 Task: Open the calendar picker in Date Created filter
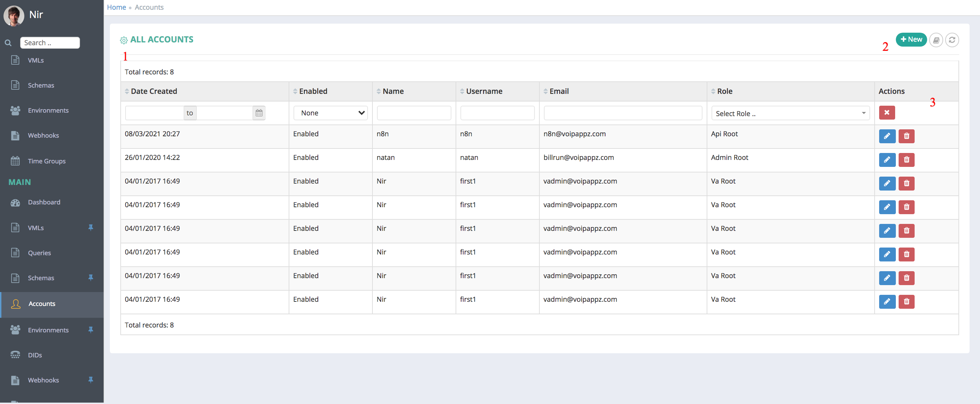click(259, 113)
